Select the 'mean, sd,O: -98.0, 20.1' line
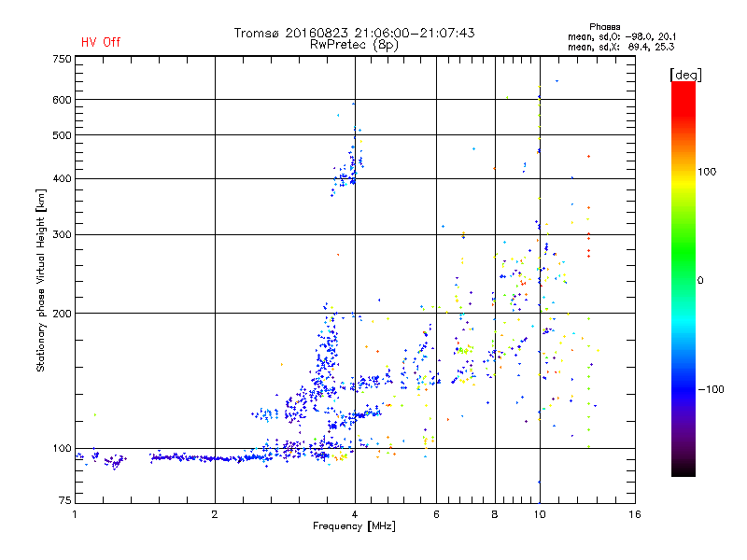 [622, 37]
